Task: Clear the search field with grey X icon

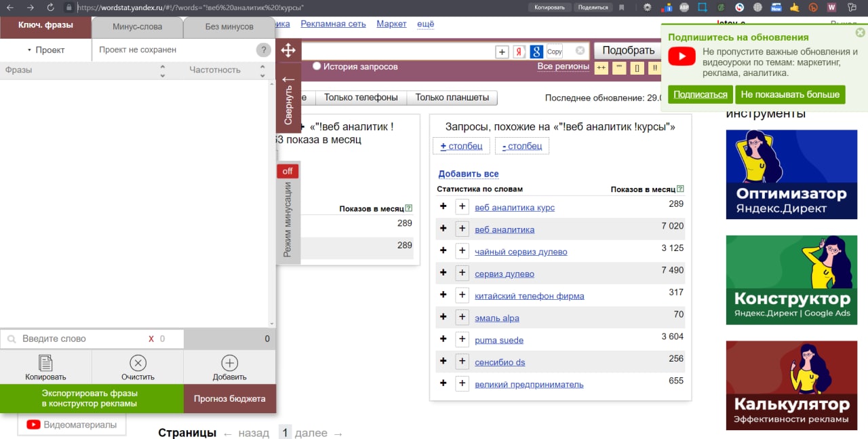Action: point(580,50)
